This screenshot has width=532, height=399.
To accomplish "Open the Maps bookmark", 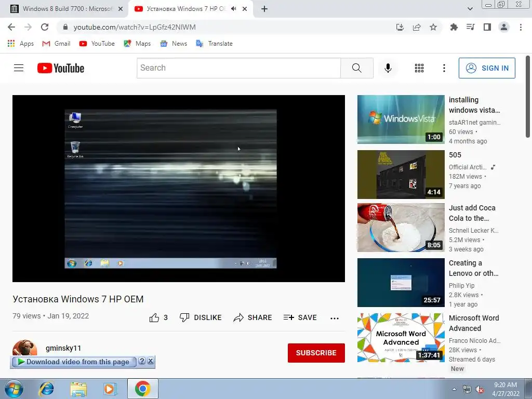I will [137, 44].
